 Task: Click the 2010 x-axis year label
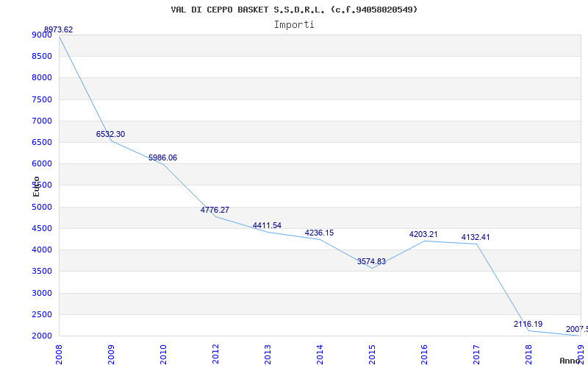163,355
